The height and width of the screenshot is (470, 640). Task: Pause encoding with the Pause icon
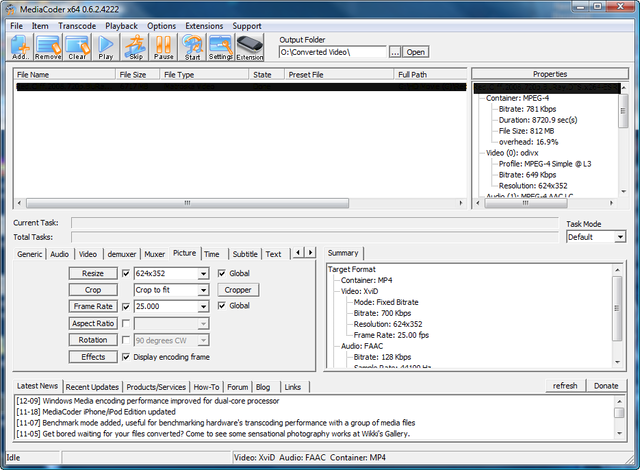pyautogui.click(x=164, y=47)
